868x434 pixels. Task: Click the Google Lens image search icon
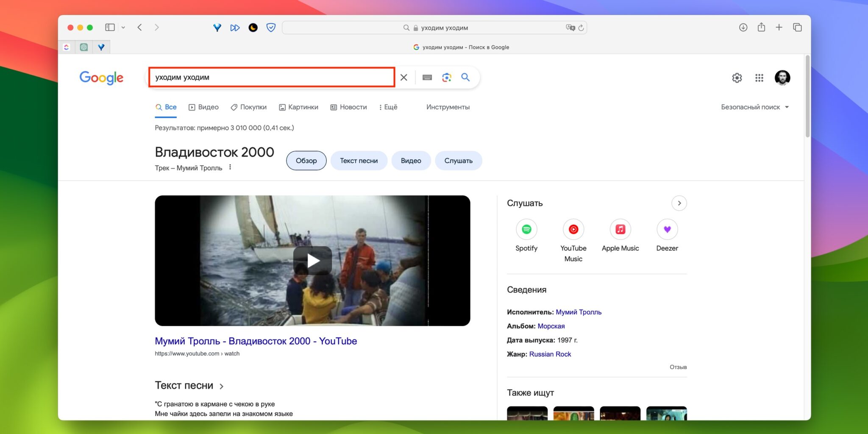click(x=446, y=78)
